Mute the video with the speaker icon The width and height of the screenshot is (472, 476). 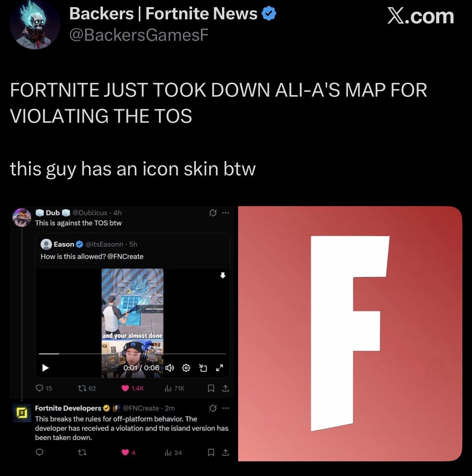pos(170,368)
